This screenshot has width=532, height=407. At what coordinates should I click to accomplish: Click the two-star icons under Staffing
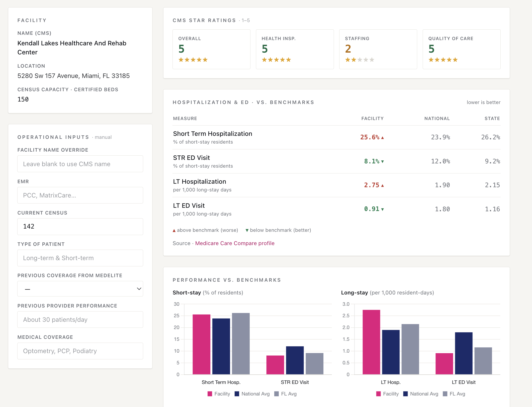pyautogui.click(x=350, y=60)
